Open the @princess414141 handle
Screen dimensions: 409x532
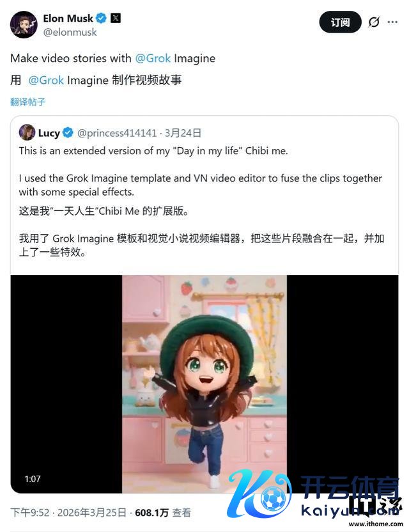coord(117,133)
